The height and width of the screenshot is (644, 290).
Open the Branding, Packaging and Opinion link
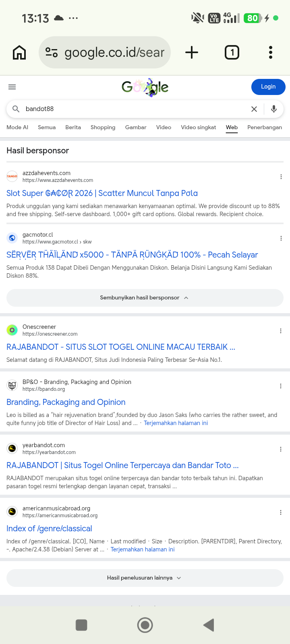point(66,402)
